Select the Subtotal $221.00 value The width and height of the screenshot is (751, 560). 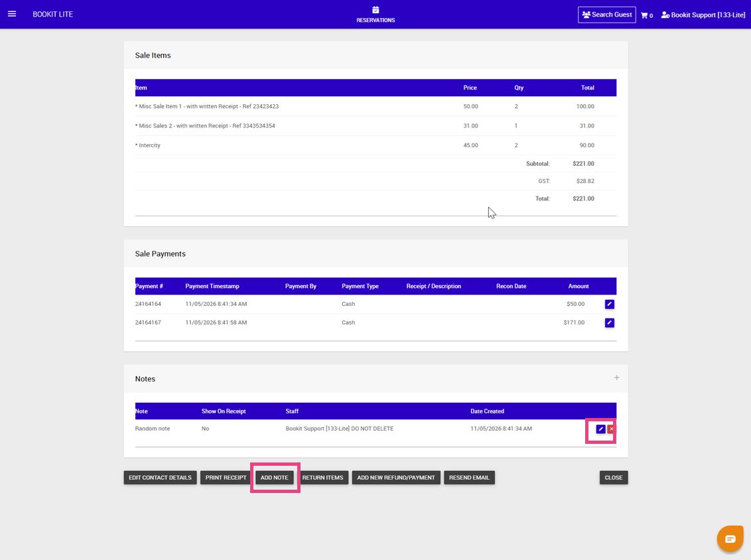(x=583, y=164)
